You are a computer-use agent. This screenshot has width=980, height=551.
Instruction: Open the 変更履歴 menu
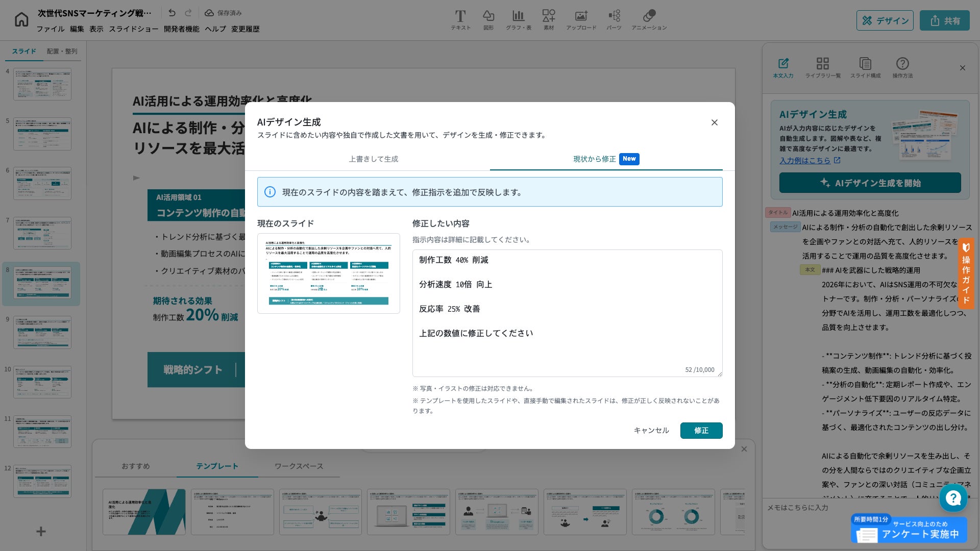[x=246, y=29]
